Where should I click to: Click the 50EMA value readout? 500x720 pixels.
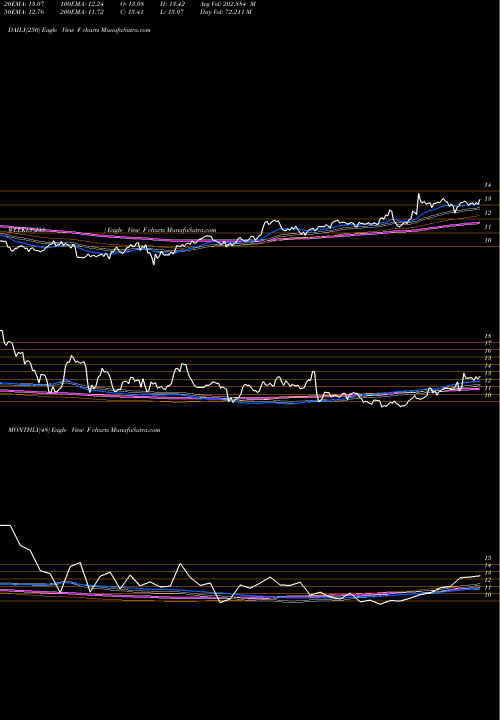[24, 12]
